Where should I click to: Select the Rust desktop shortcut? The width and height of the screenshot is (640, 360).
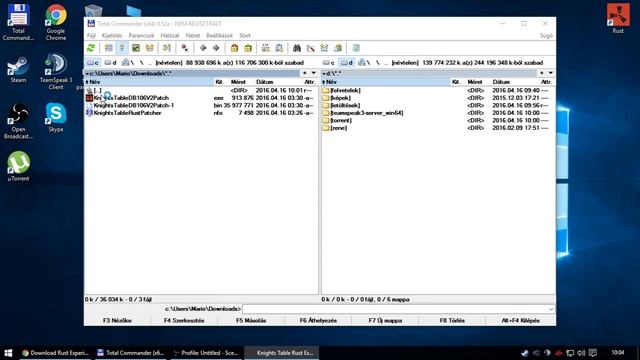click(618, 19)
